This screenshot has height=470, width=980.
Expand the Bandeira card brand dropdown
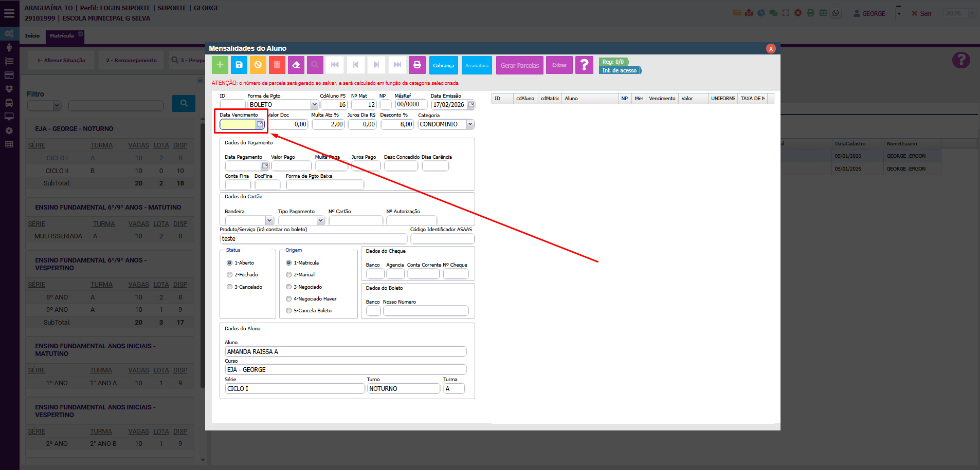pyautogui.click(x=269, y=220)
